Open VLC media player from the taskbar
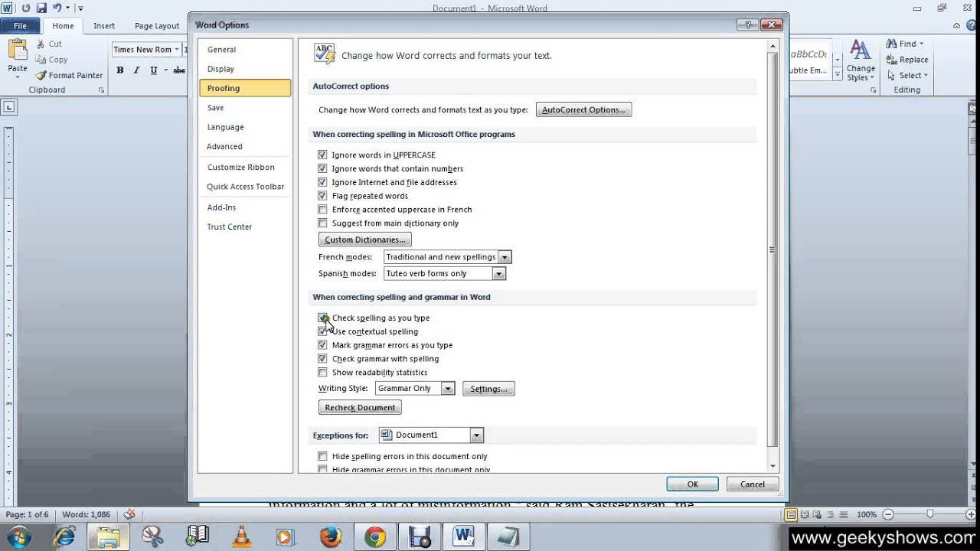980x551 pixels. click(x=241, y=536)
